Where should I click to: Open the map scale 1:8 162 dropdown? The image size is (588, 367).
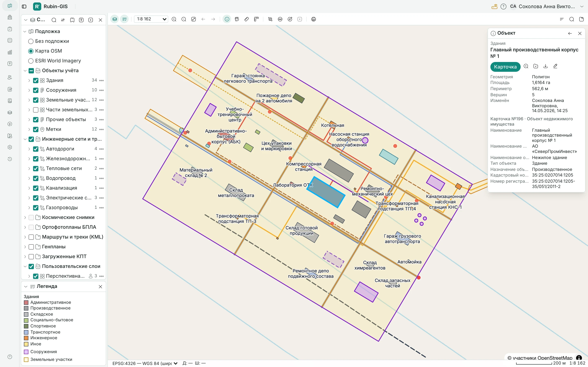[151, 19]
